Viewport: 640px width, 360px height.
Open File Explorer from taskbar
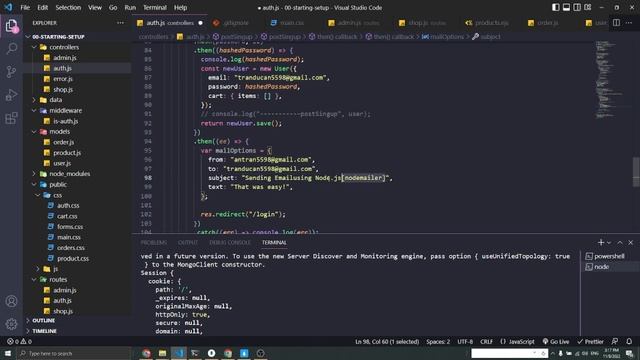[162, 353]
